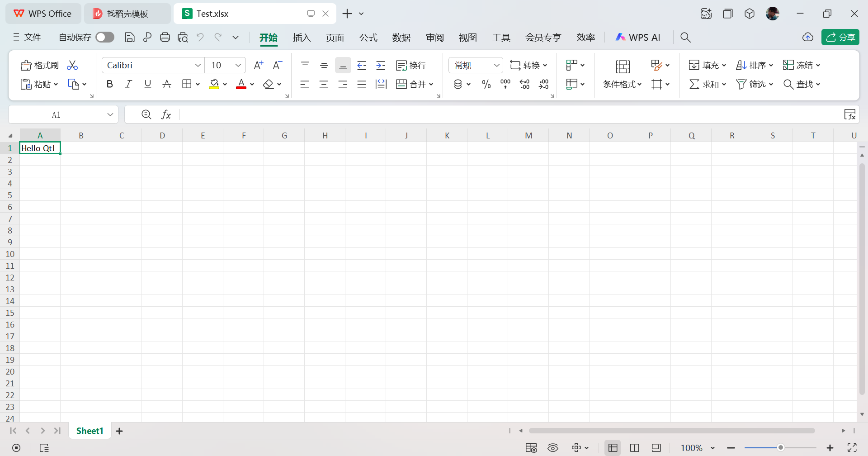The image size is (868, 456).
Task: Open Print Preview icon
Action: point(183,38)
